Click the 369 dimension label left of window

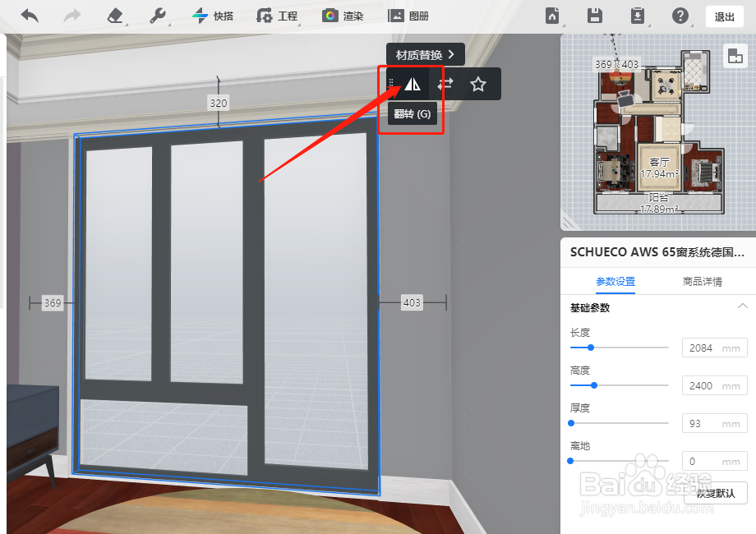click(53, 302)
